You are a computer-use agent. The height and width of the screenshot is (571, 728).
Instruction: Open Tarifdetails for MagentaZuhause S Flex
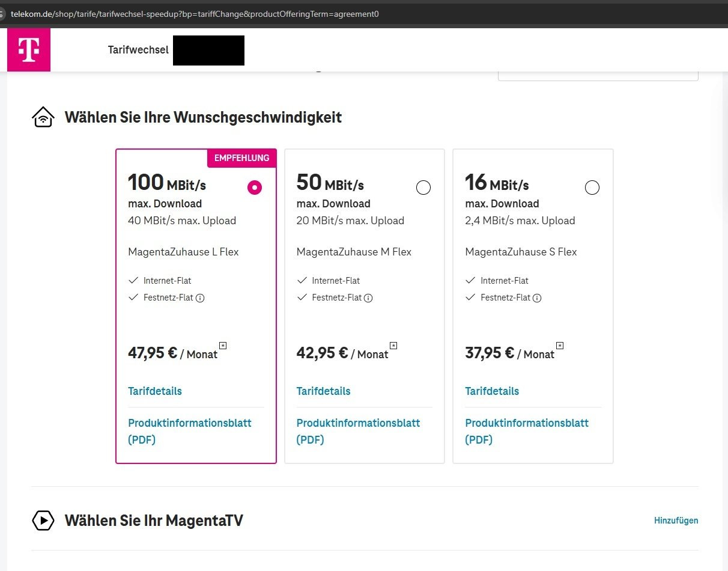point(493,391)
